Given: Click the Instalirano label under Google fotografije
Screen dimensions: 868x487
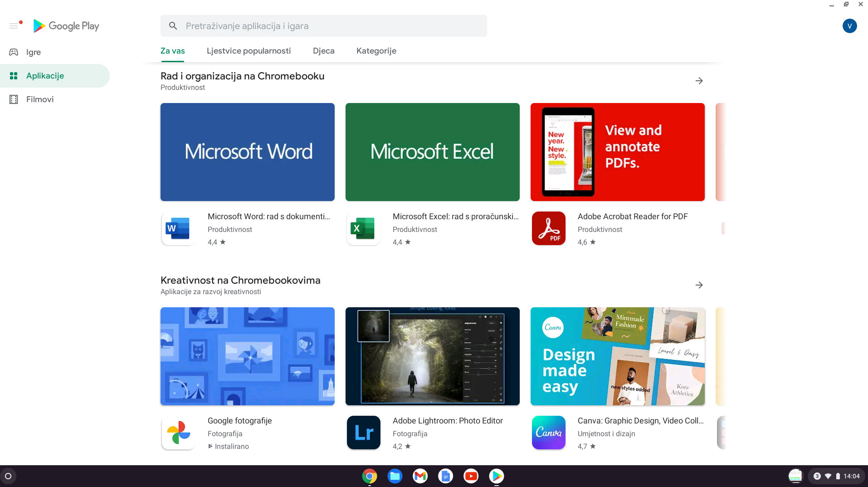Looking at the screenshot, I should point(231,446).
